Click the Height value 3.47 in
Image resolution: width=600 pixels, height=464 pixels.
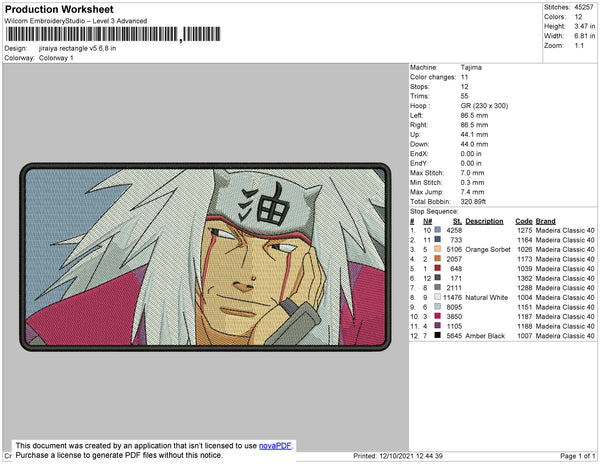click(x=585, y=26)
